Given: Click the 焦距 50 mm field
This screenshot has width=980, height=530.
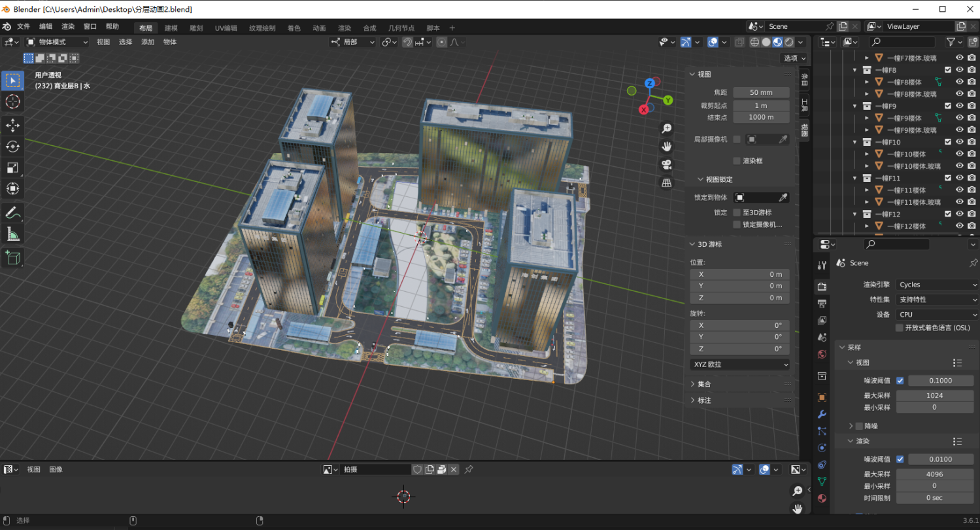Looking at the screenshot, I should pyautogui.click(x=760, y=92).
